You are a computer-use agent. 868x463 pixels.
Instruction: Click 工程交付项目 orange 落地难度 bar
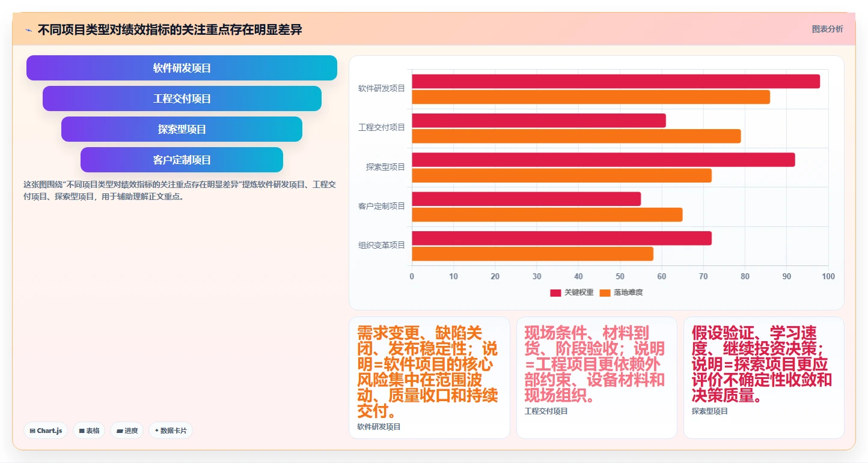coord(576,136)
